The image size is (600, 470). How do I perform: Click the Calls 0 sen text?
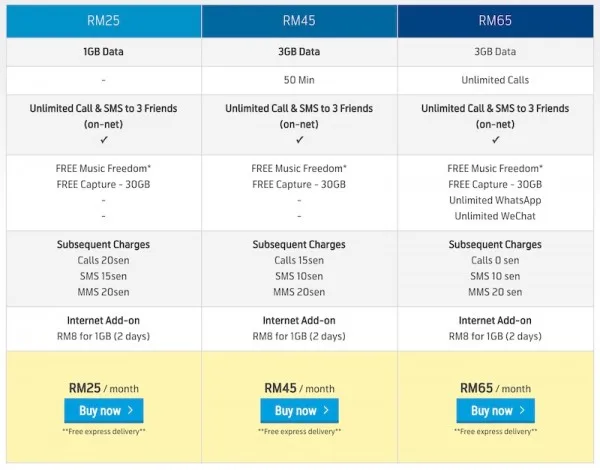[x=495, y=260]
